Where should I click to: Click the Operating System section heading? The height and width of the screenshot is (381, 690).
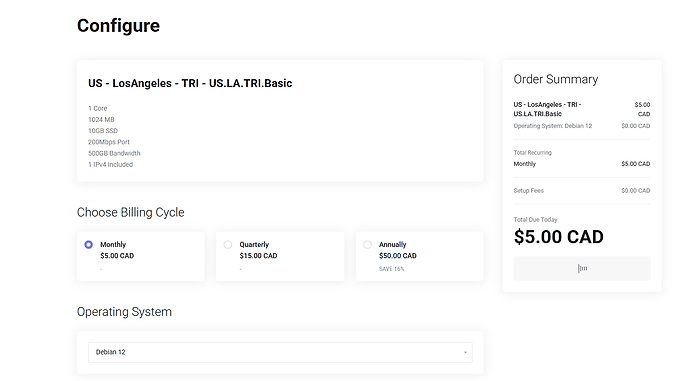pos(124,312)
